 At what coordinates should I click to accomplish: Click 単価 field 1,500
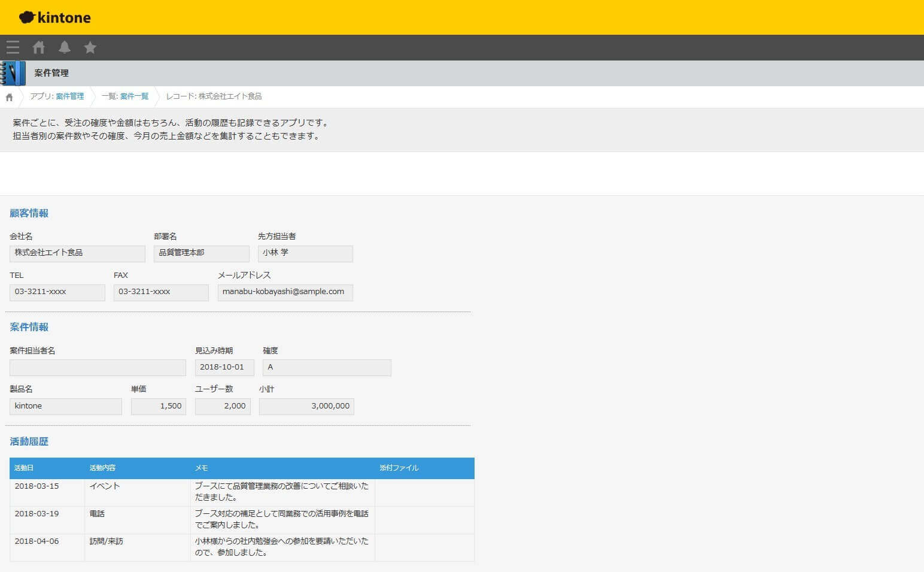[x=159, y=406]
